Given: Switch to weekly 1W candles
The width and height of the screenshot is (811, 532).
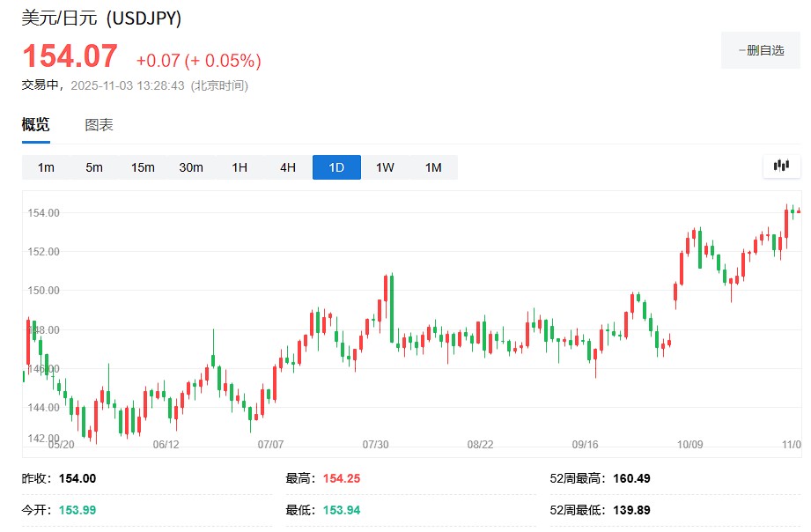Looking at the screenshot, I should coord(385,167).
